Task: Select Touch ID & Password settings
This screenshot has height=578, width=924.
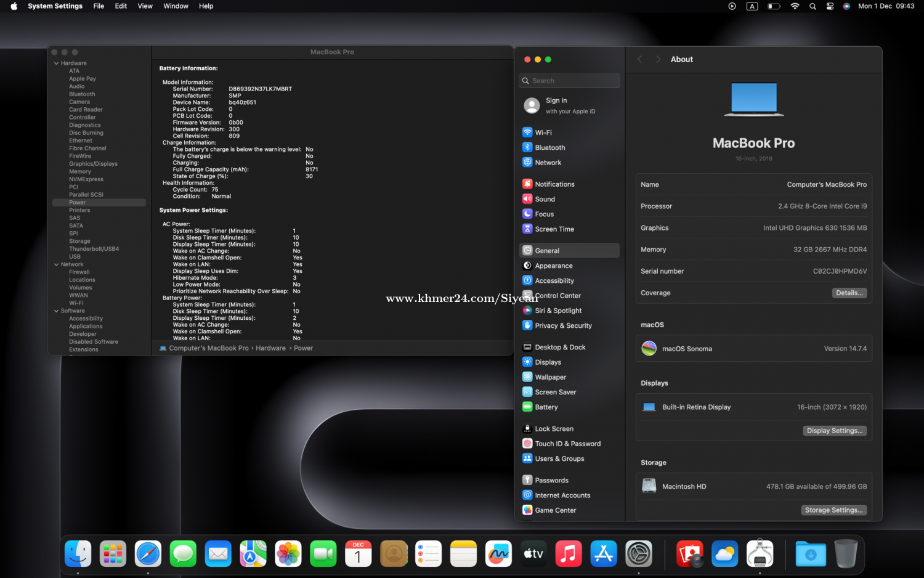Action: pyautogui.click(x=567, y=444)
